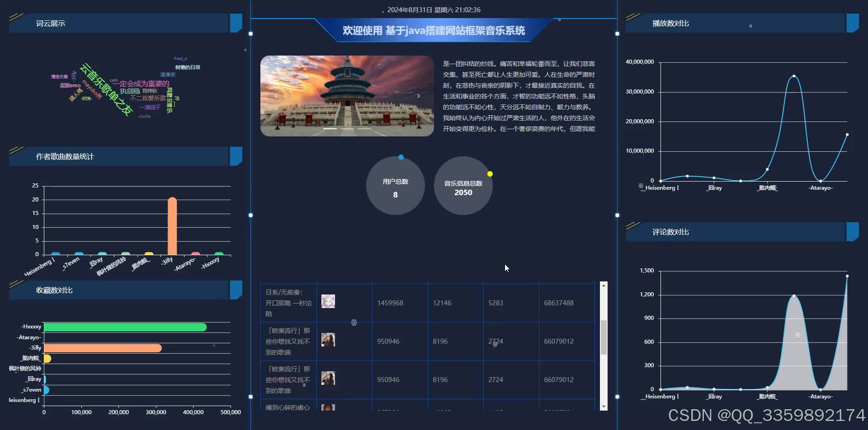The width and height of the screenshot is (868, 430).
Task: Click the 音乐信息总数 circle showing 2050
Action: (462, 186)
